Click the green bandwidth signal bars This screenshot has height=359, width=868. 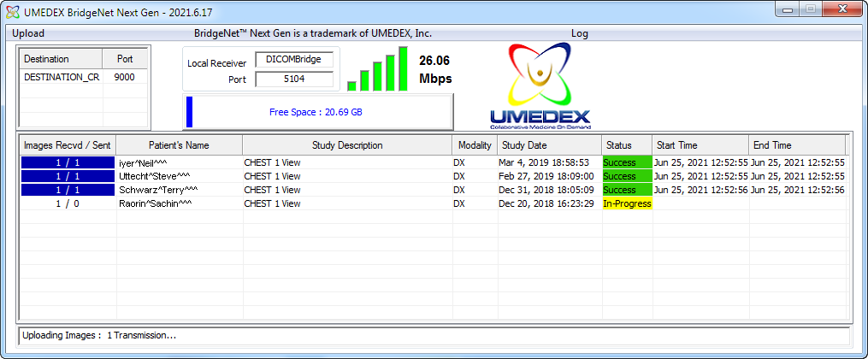click(x=377, y=69)
